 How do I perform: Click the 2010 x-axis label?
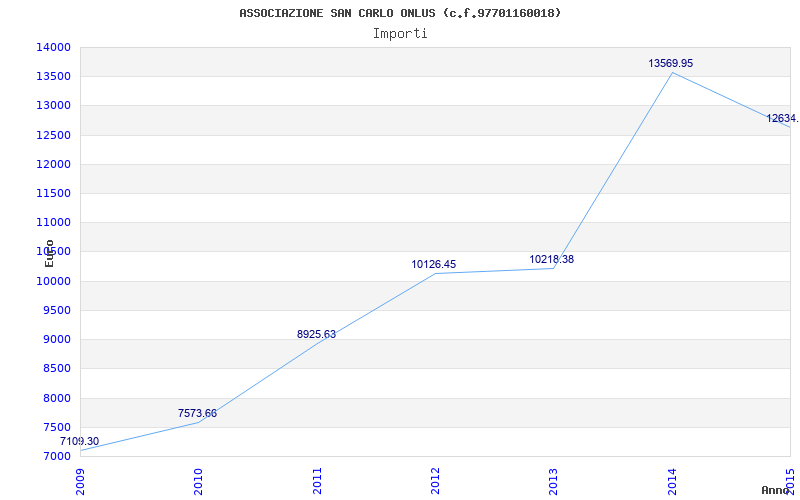point(198,481)
